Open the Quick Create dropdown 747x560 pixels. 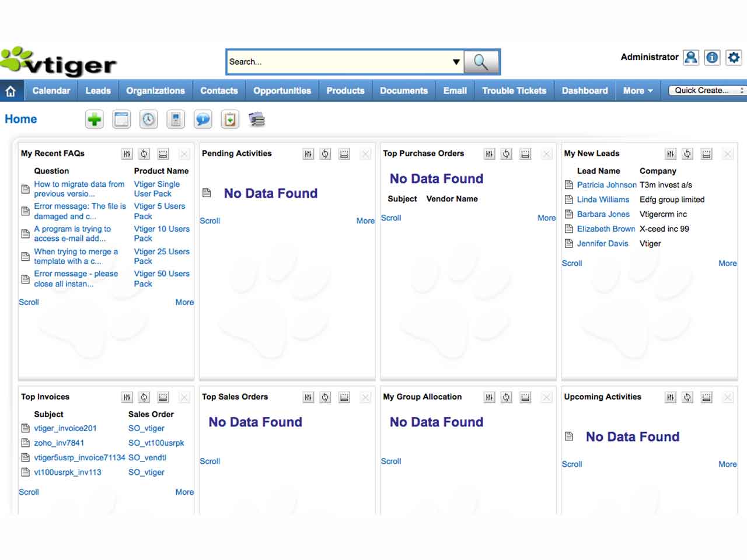708,90
